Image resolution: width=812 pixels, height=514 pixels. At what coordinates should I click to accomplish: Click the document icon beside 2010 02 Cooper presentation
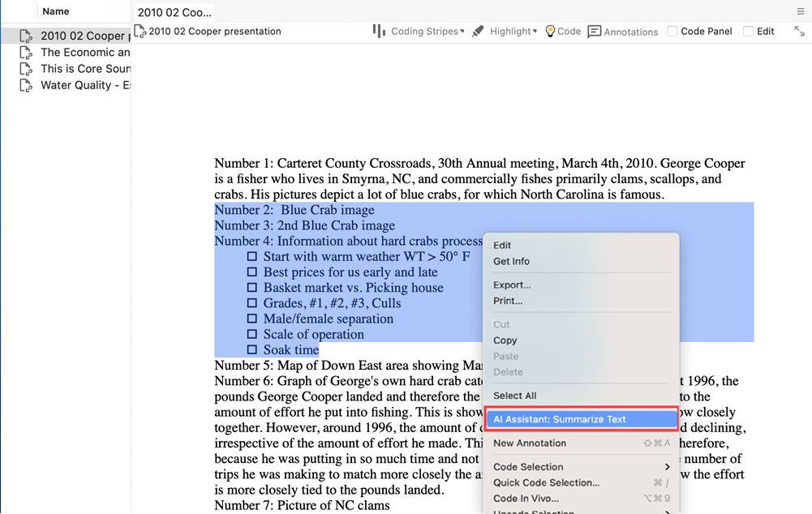[140, 31]
